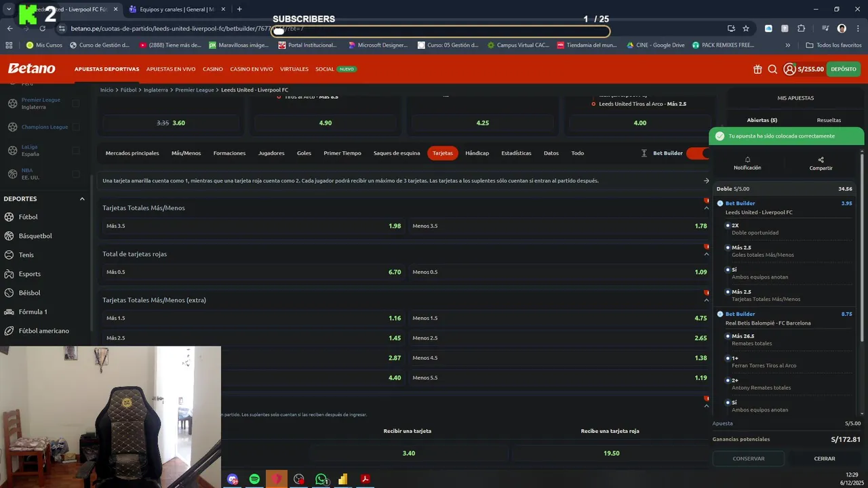Click the Tenis sidebar icon

pyautogui.click(x=9, y=255)
